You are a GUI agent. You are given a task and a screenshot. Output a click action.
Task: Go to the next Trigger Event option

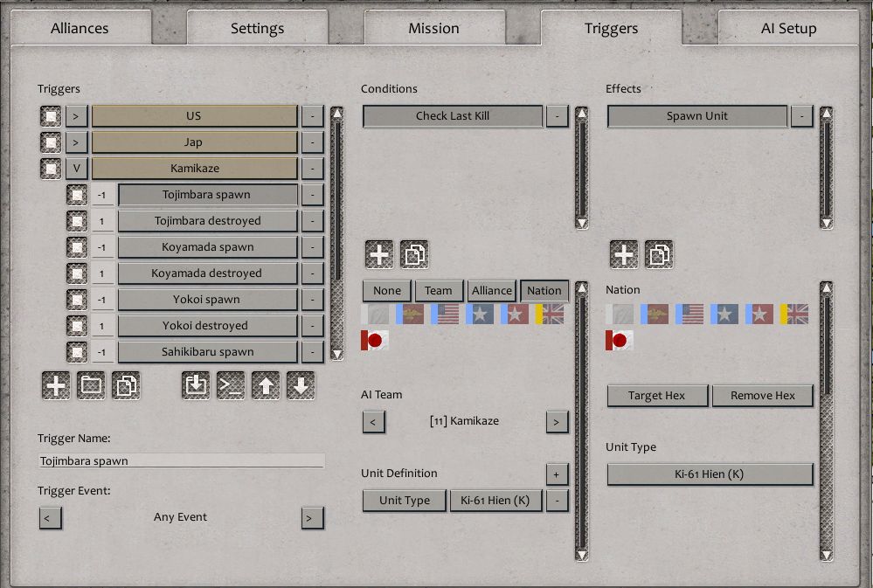point(312,517)
